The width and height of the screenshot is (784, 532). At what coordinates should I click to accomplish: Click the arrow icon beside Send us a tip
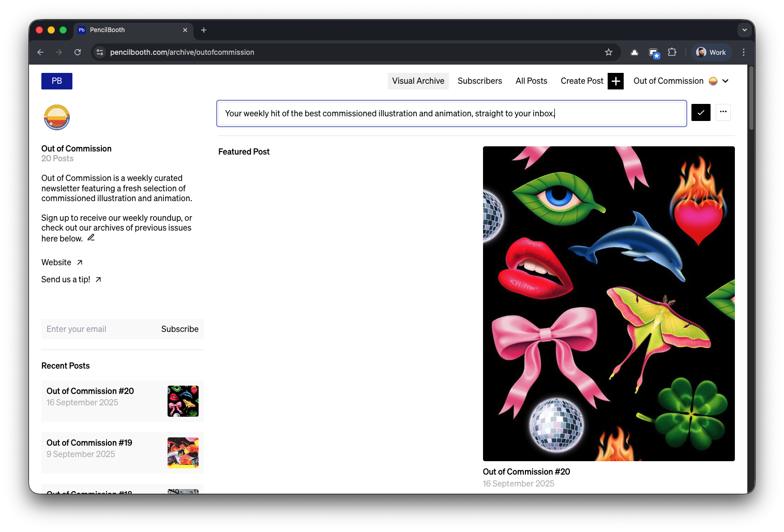(98, 280)
